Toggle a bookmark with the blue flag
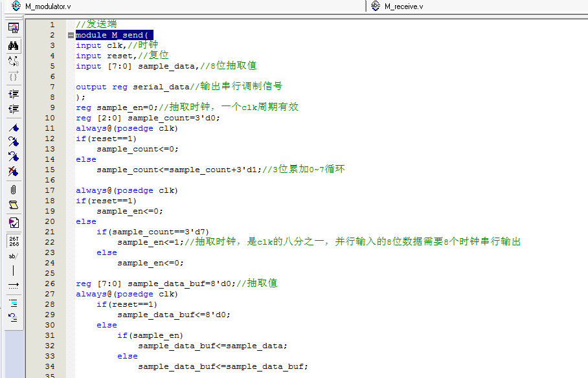The width and height of the screenshot is (588, 378). pos(14,128)
